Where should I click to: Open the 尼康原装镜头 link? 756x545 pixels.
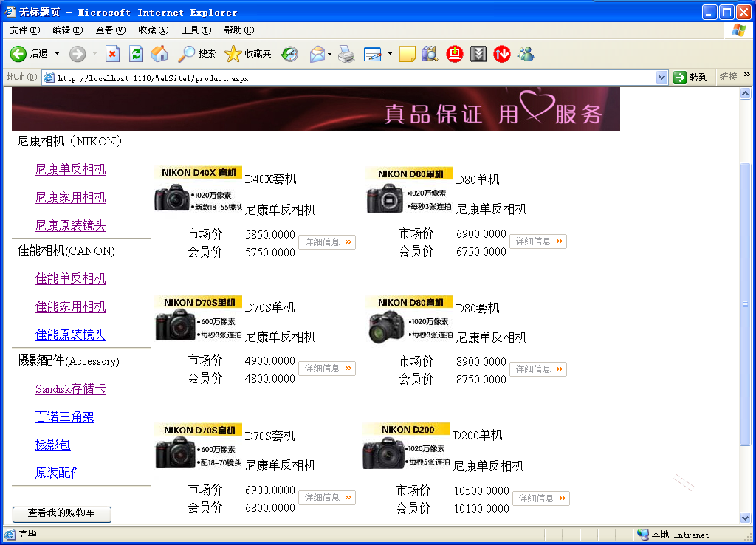click(70, 225)
